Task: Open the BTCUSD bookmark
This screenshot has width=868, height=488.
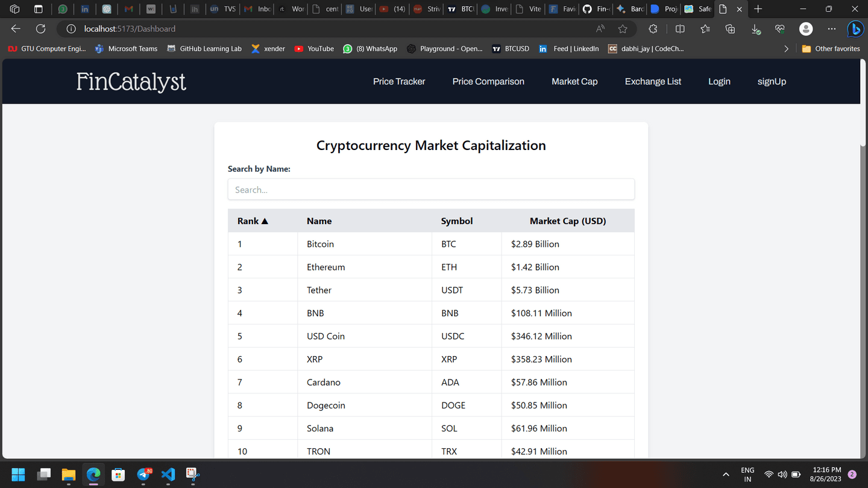Action: pos(510,49)
